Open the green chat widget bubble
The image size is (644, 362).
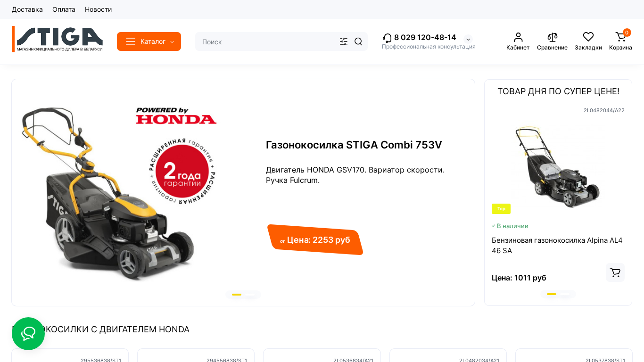[28, 334]
